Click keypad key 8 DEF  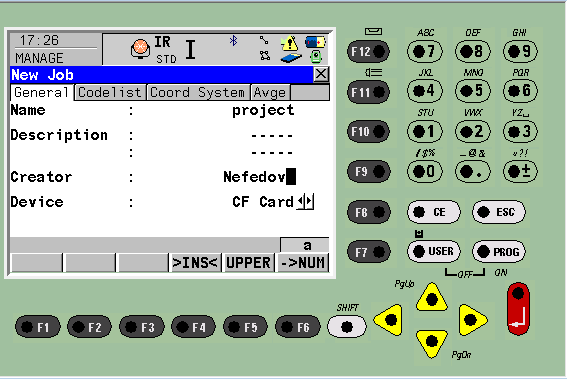pos(472,51)
